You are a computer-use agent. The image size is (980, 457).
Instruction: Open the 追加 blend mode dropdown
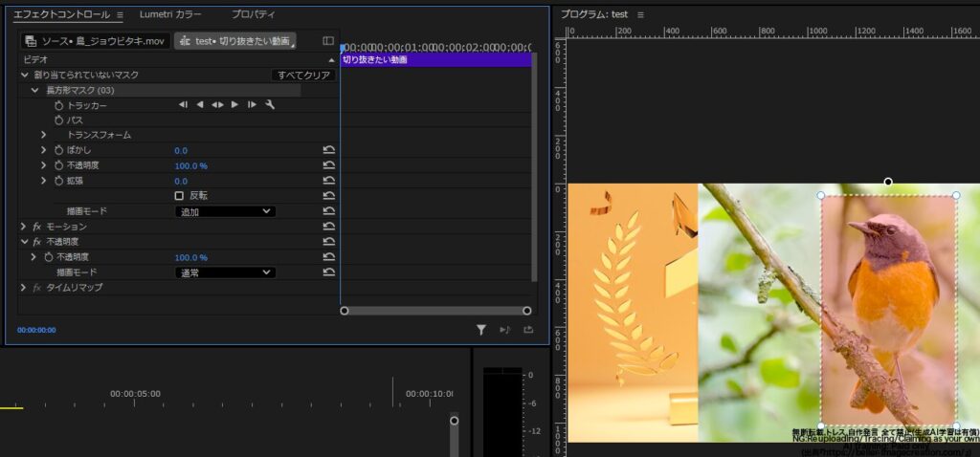pos(225,211)
